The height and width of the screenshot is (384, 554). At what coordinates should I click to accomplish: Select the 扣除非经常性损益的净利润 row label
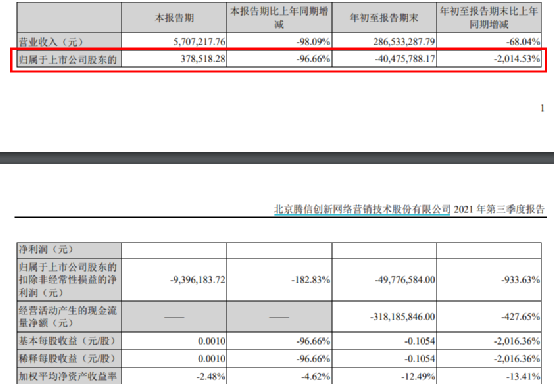tap(67, 279)
